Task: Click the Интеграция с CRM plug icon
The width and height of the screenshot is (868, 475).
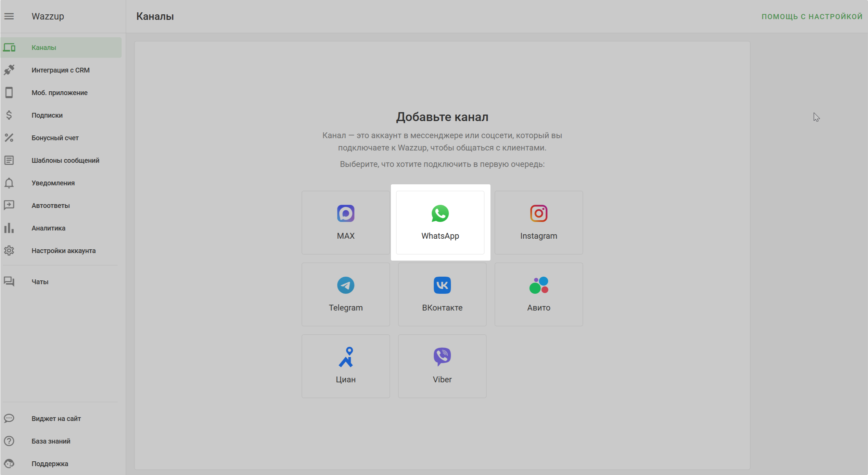Action: (9, 70)
